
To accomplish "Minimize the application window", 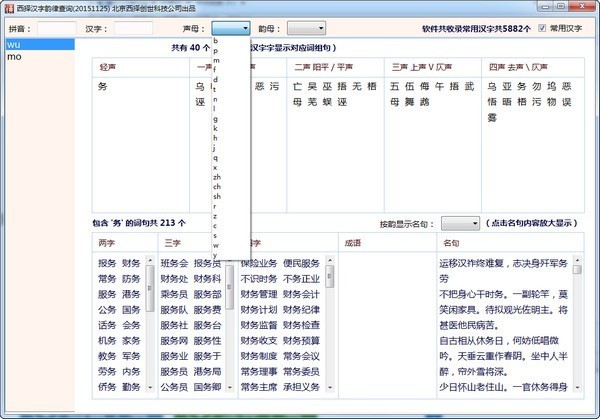I will tap(546, 6).
